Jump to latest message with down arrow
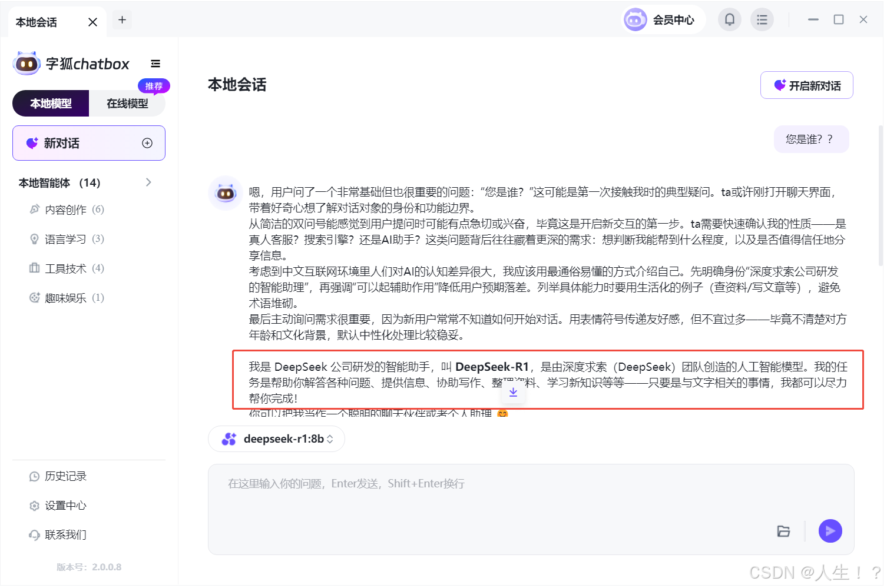Image resolution: width=887 pixels, height=588 pixels. (513, 392)
